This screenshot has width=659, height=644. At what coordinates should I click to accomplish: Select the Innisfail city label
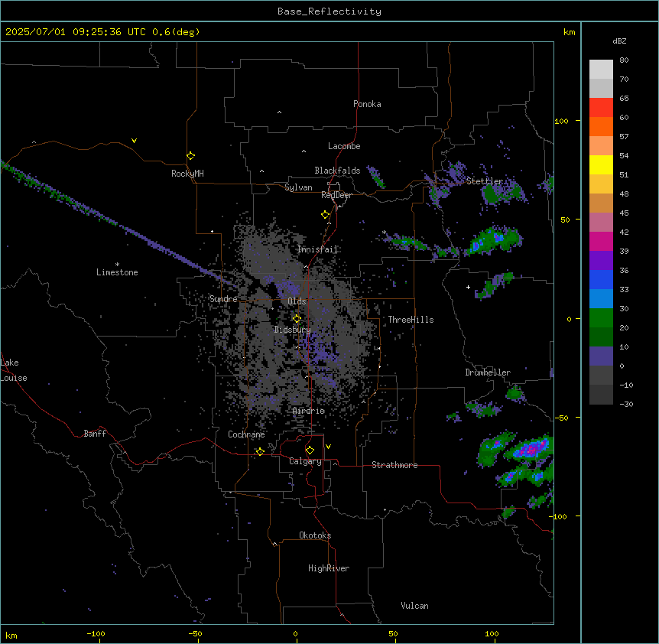tap(318, 249)
